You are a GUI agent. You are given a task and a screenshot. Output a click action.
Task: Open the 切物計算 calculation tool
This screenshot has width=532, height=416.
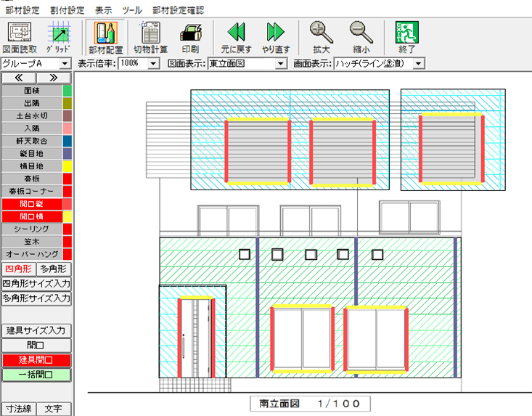tap(151, 38)
